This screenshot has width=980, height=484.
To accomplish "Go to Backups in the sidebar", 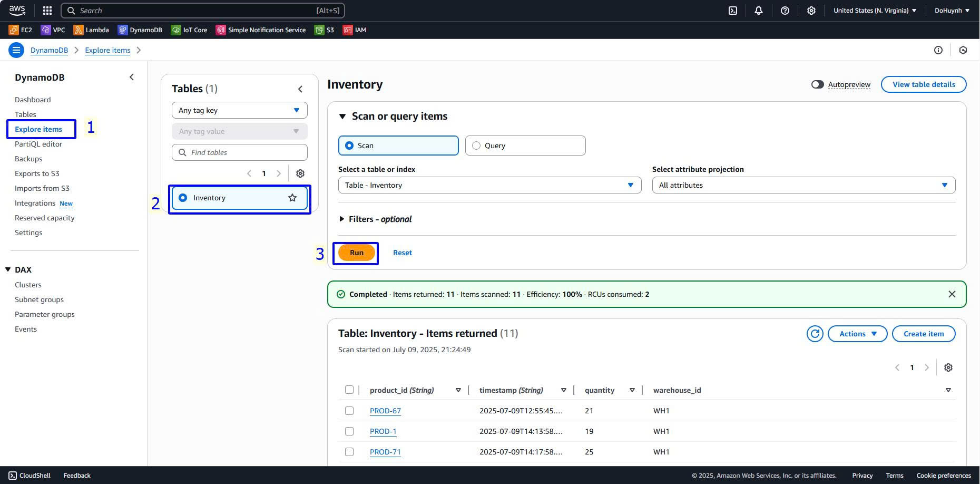I will pos(28,159).
